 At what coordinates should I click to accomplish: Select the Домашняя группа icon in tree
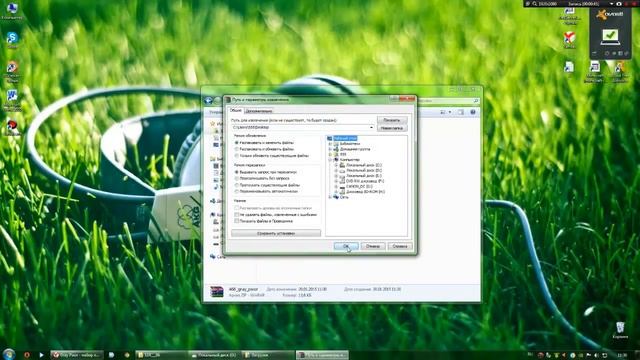point(336,149)
